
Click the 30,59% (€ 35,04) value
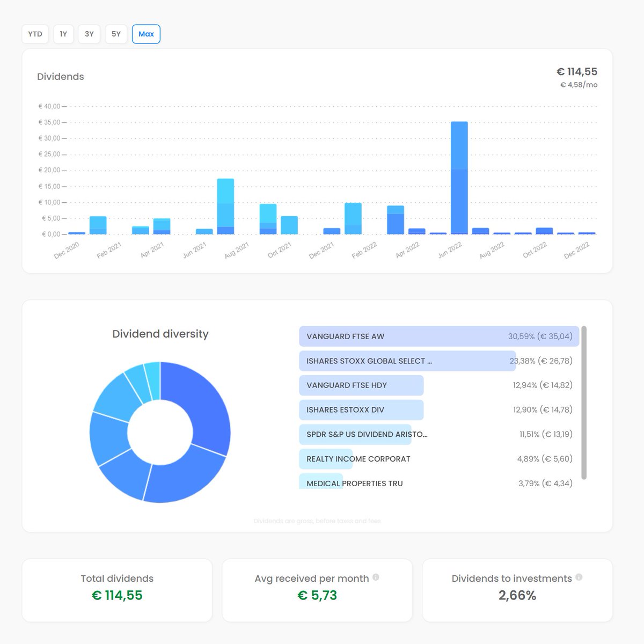click(x=540, y=336)
